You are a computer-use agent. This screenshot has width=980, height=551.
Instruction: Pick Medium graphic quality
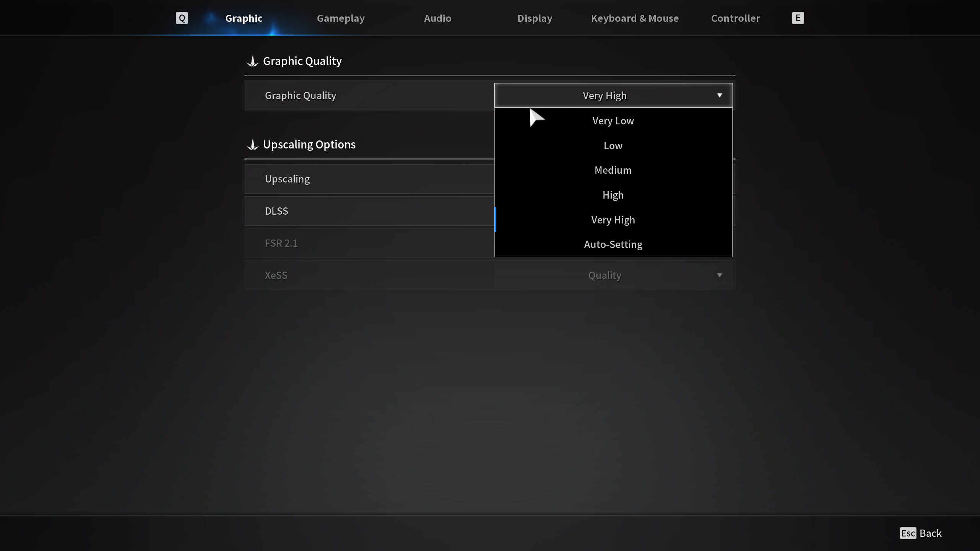613,170
